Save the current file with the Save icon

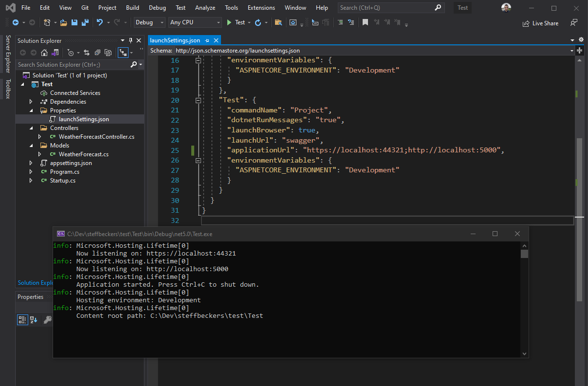click(74, 22)
